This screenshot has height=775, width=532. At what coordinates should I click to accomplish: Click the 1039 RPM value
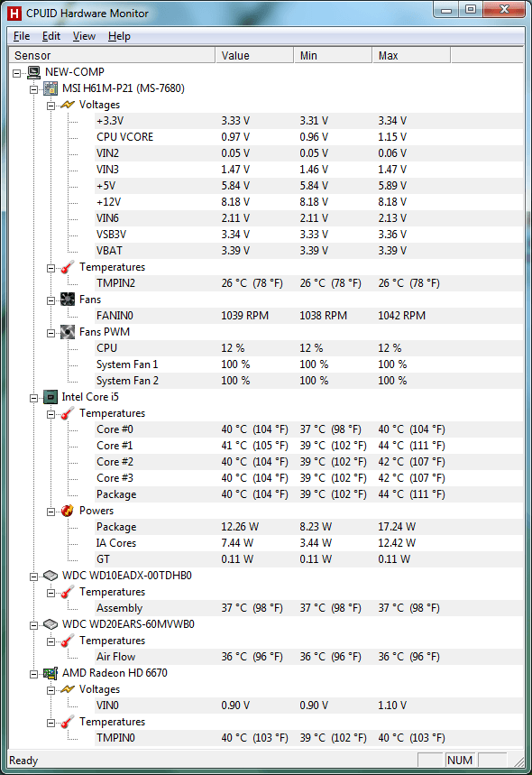point(245,316)
